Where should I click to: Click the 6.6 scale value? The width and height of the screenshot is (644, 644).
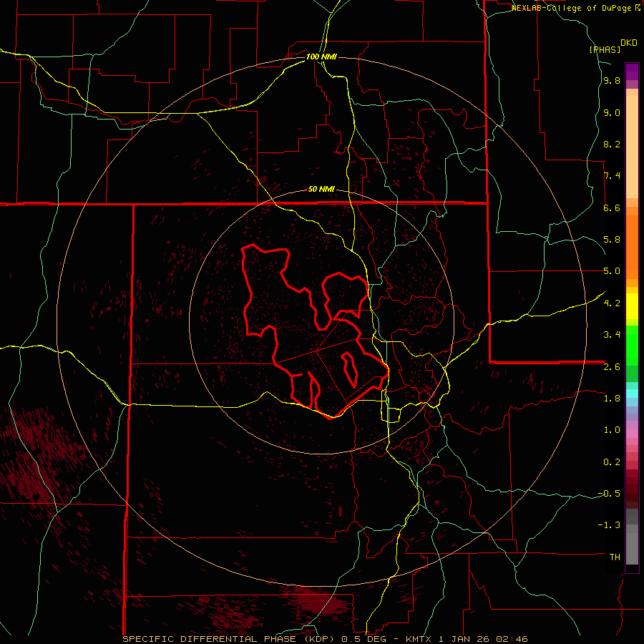point(612,208)
